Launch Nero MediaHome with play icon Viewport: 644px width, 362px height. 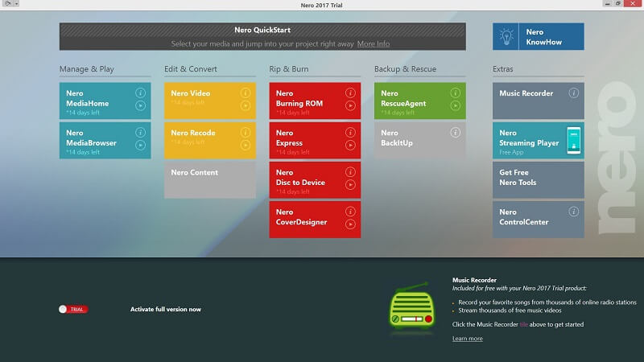[x=140, y=106]
